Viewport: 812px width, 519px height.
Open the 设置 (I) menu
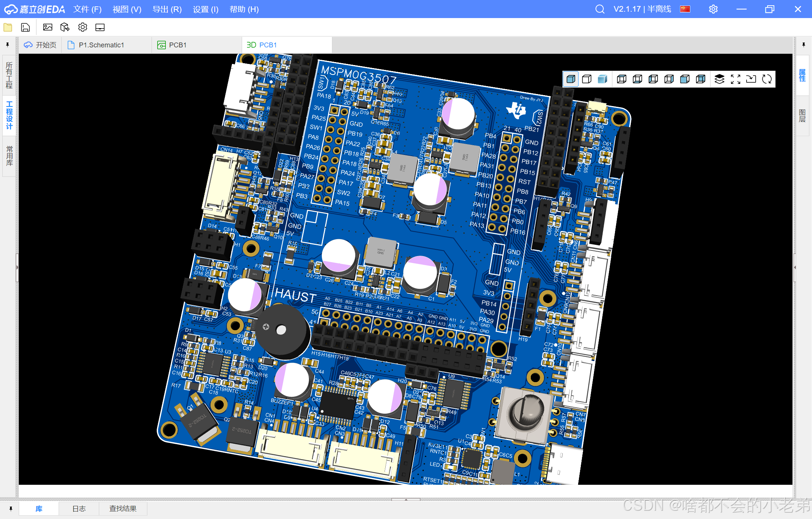[206, 9]
